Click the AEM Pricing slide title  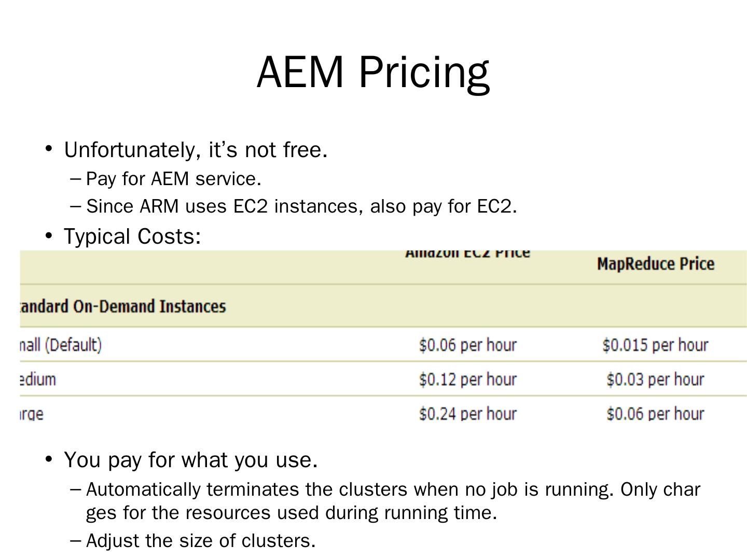[373, 72]
